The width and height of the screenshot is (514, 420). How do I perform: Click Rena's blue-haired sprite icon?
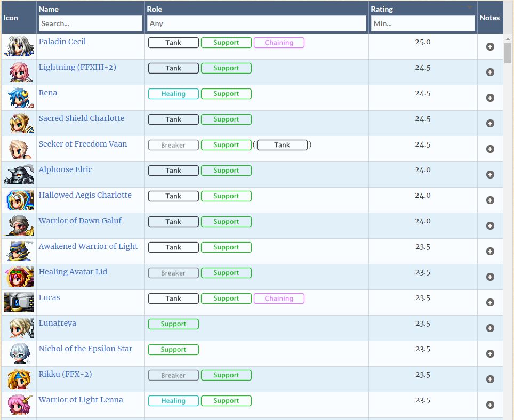[x=20, y=98]
